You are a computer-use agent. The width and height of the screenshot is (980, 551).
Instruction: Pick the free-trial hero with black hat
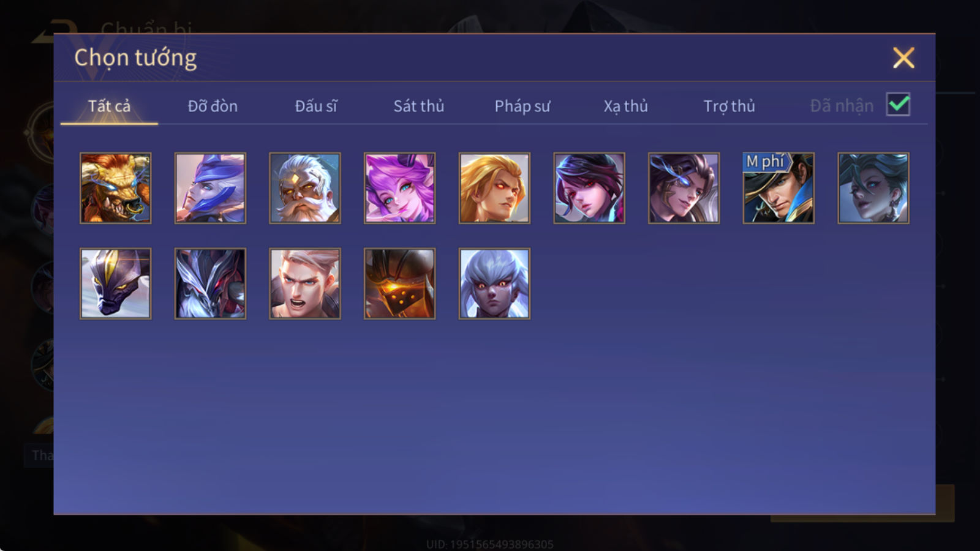[x=778, y=188]
